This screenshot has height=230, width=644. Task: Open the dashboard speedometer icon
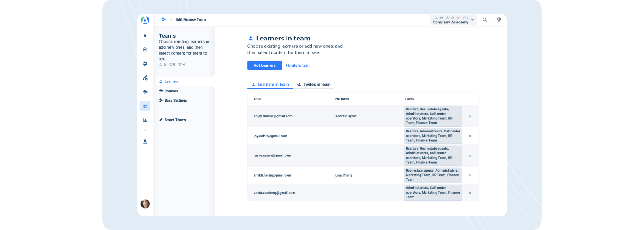pos(145,50)
